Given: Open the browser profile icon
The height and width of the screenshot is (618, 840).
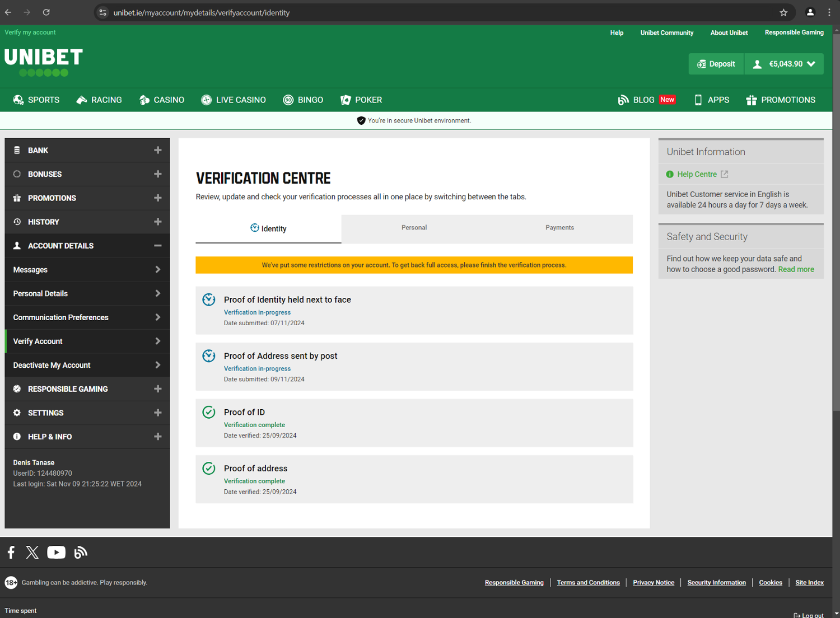Looking at the screenshot, I should pyautogui.click(x=810, y=12).
